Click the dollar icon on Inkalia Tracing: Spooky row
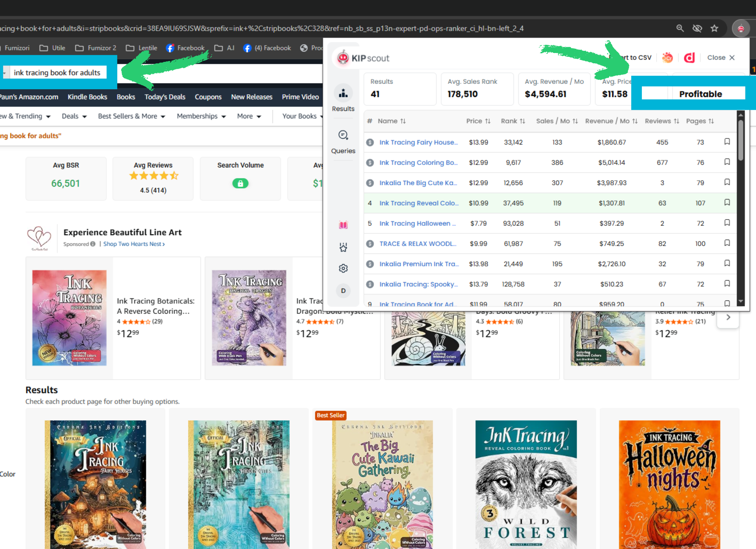 370,284
